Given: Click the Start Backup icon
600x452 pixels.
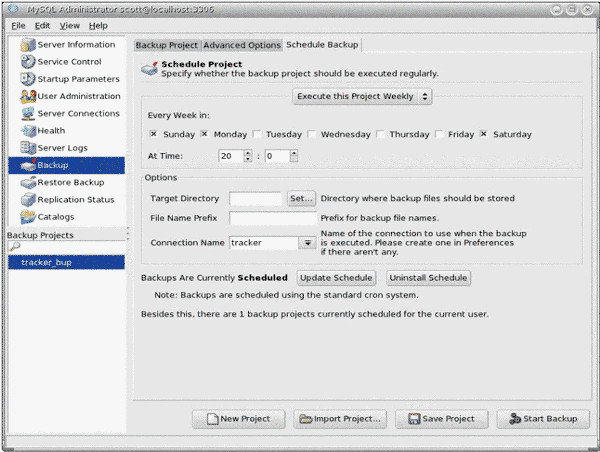Looking at the screenshot, I should tap(515, 419).
